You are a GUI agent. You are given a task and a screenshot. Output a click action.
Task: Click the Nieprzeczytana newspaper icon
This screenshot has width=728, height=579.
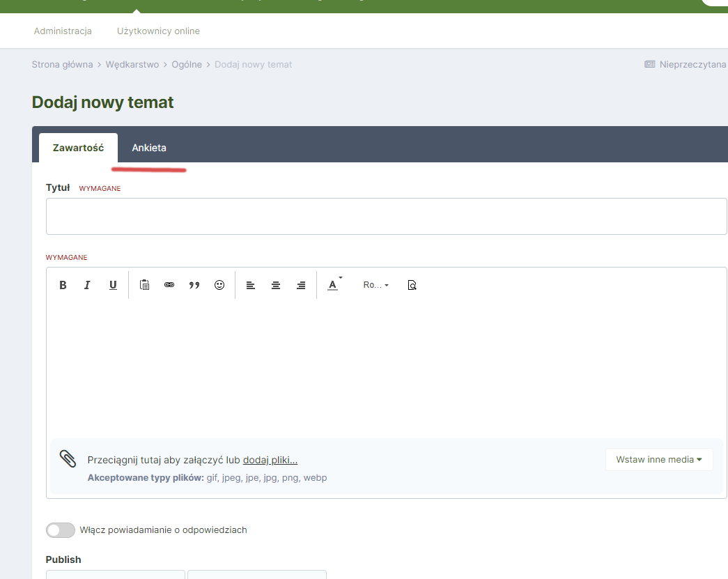649,65
